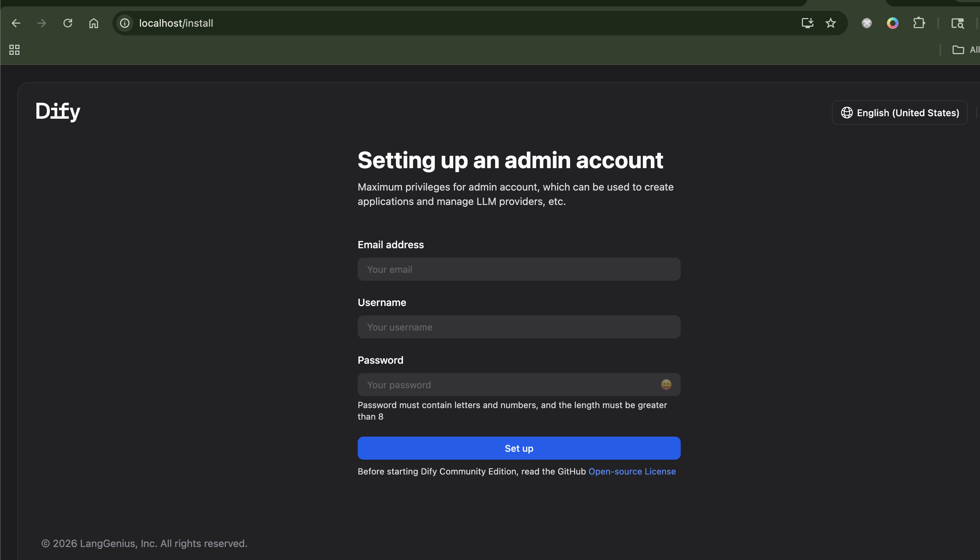
Task: Go to the browser home page
Action: (x=94, y=23)
